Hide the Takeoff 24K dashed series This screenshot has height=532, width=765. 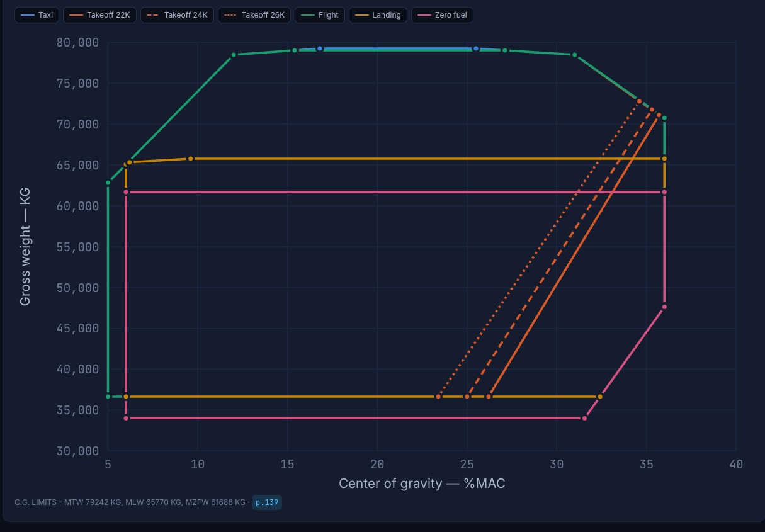tap(177, 15)
